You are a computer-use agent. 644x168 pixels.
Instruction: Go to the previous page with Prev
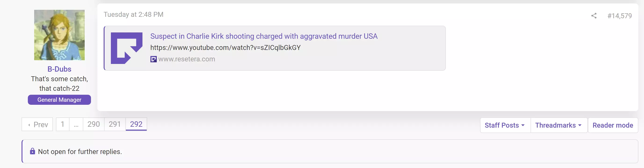[37, 124]
